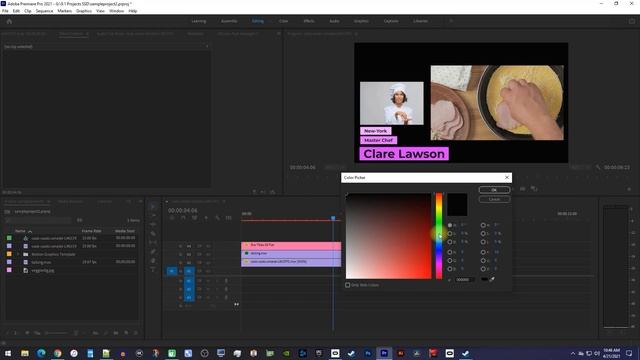Click the Export Frame button in Program Monitor

522,189
